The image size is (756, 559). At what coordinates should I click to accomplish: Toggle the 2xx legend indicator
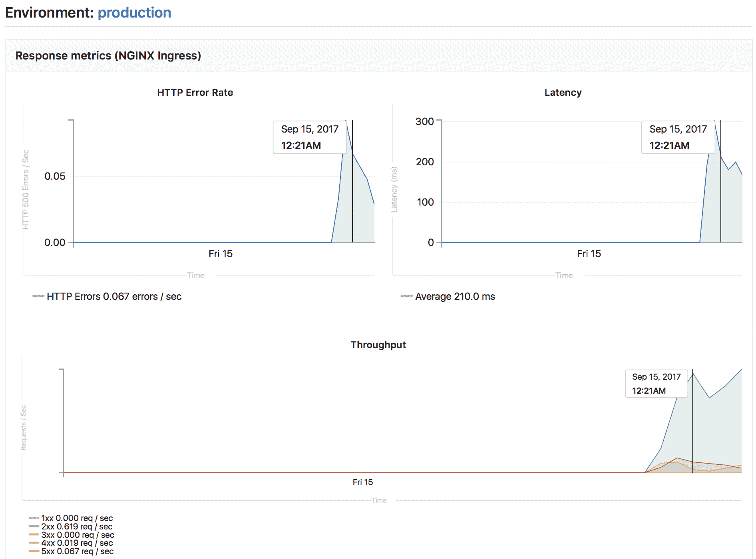pyautogui.click(x=34, y=526)
